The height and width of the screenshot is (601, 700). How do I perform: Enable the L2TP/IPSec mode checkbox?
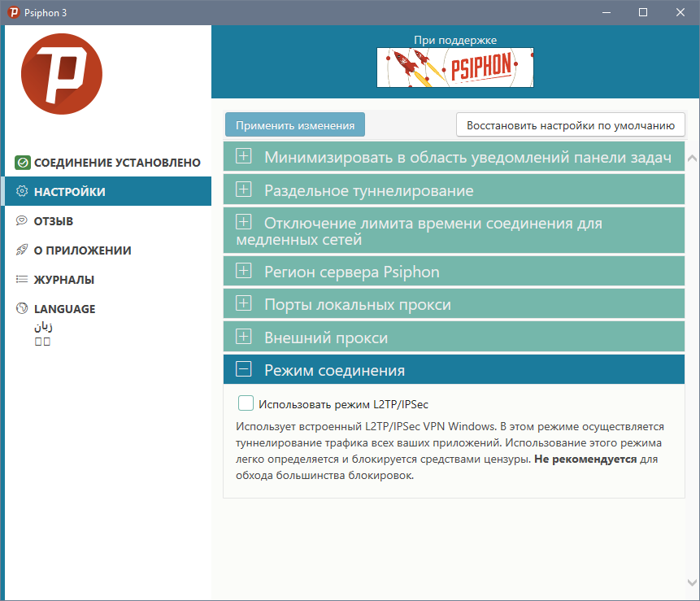[246, 403]
